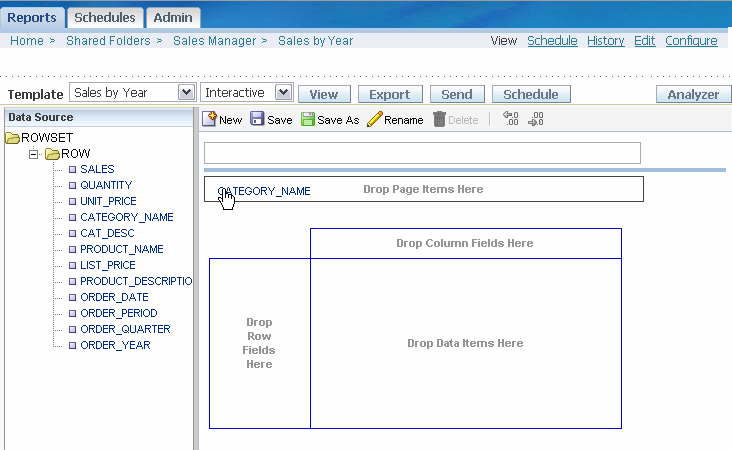Select the QUANTITY field
Screen dimensions: 732x450
click(106, 185)
